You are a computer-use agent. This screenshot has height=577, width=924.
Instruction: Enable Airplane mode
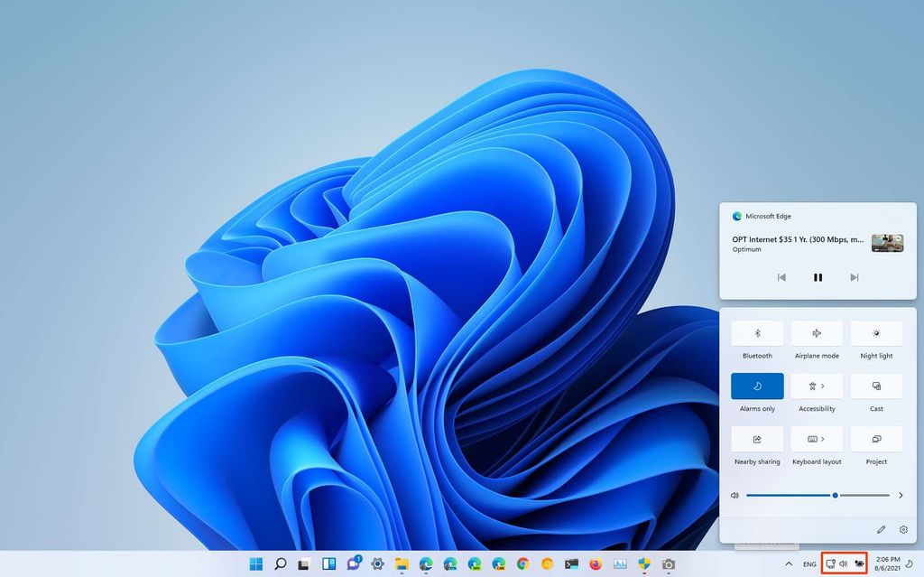817,332
